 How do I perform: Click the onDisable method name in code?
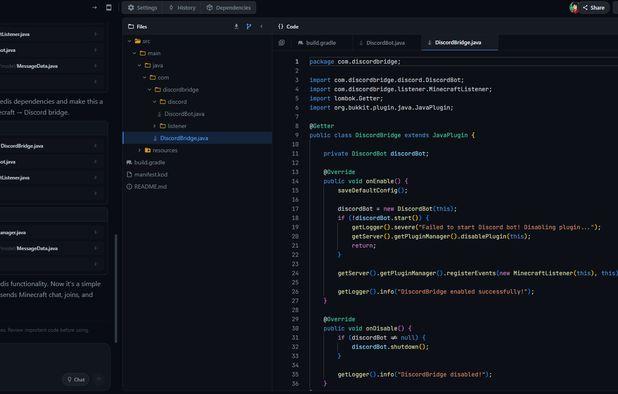(x=382, y=329)
